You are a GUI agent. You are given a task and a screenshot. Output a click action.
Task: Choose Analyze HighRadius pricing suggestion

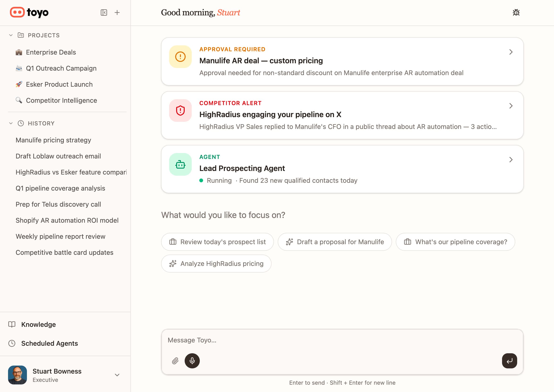click(216, 264)
